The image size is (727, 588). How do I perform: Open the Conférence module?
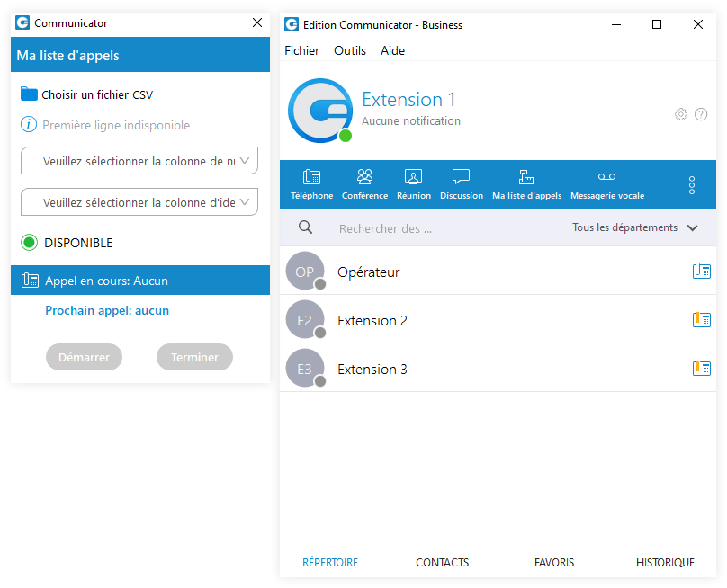point(365,184)
